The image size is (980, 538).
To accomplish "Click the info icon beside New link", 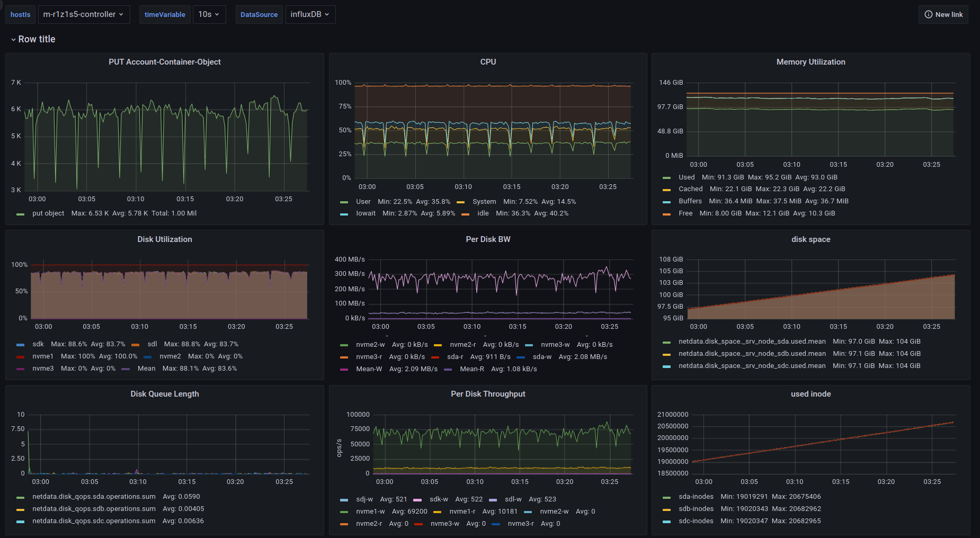I will pyautogui.click(x=928, y=15).
